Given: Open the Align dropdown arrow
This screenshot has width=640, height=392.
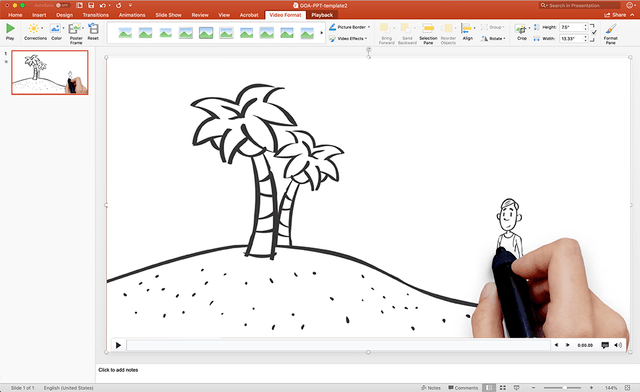Looking at the screenshot, I should point(474,28).
